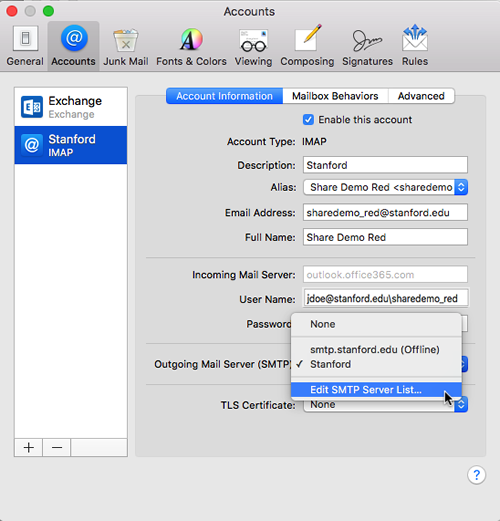Click the Description field containing Stanford
The height and width of the screenshot is (521, 500).
385,165
